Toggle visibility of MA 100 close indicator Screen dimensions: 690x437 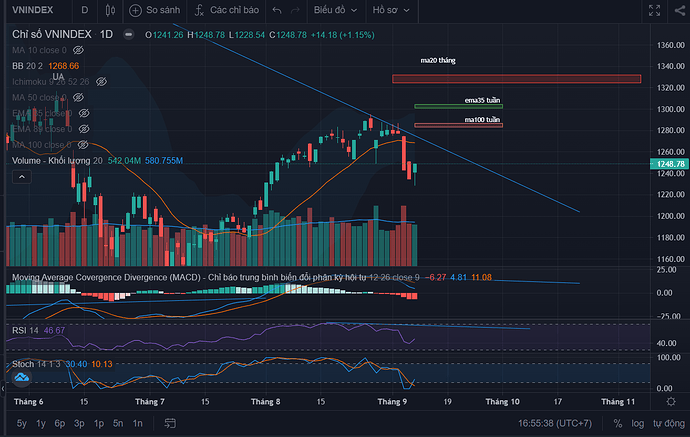[83, 145]
